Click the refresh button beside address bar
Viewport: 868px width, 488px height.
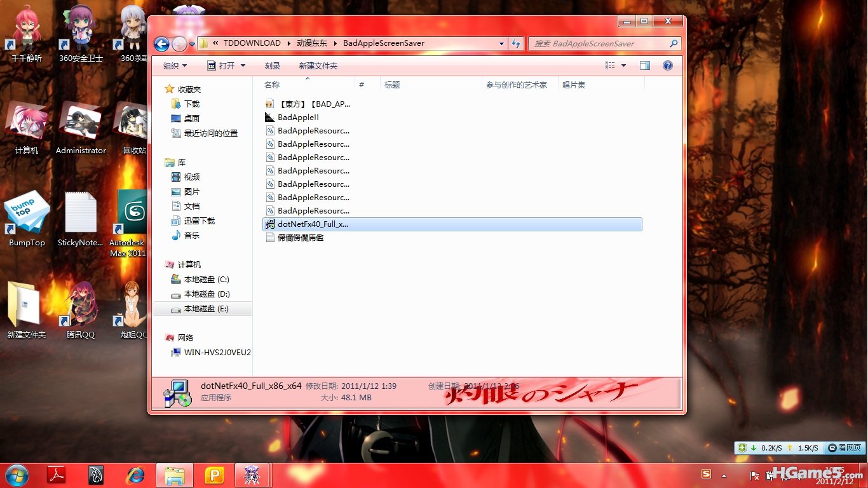(516, 44)
